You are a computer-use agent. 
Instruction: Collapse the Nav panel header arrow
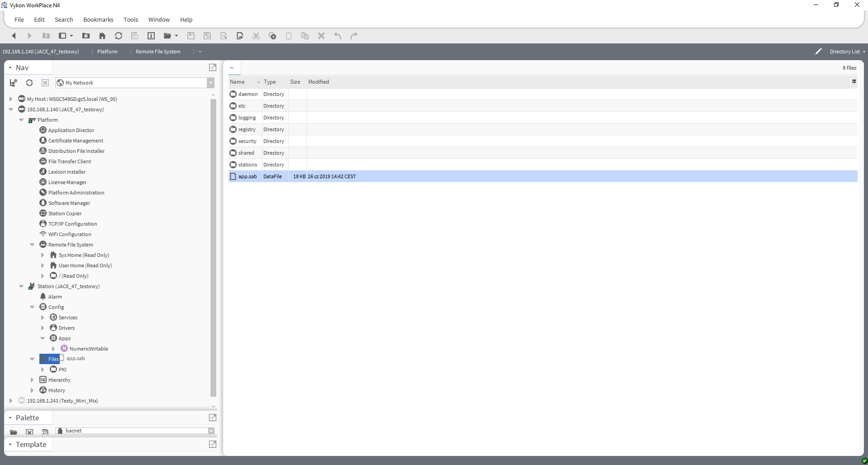point(10,67)
